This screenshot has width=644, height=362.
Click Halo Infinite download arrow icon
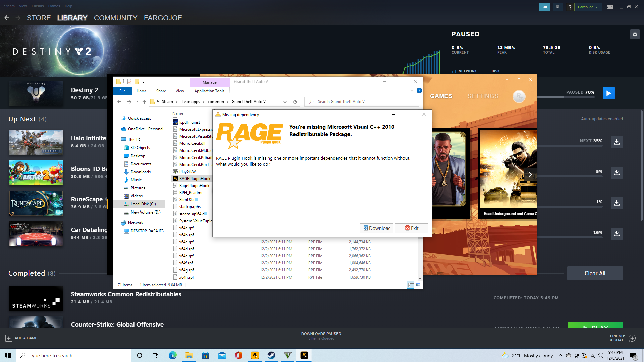tap(616, 142)
